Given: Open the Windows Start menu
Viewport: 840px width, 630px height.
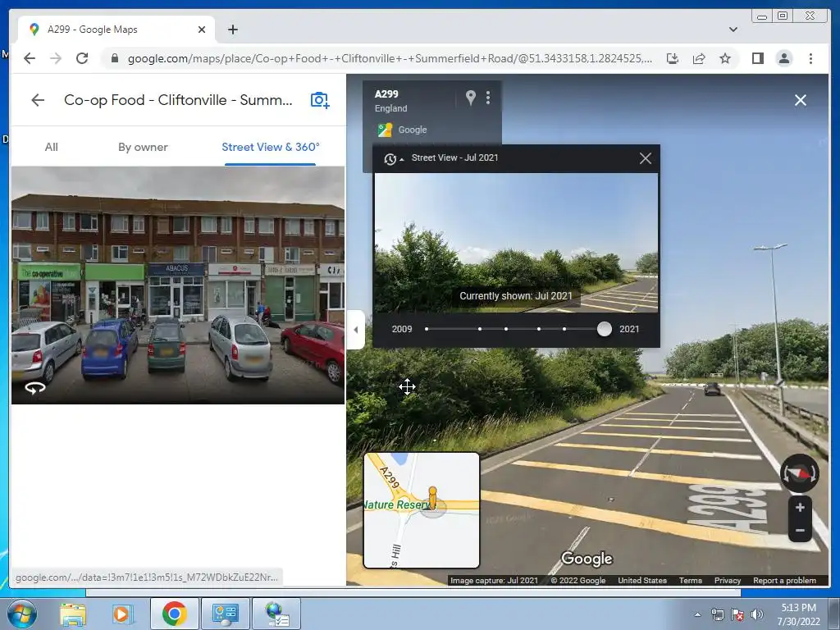Looking at the screenshot, I should pos(21,614).
